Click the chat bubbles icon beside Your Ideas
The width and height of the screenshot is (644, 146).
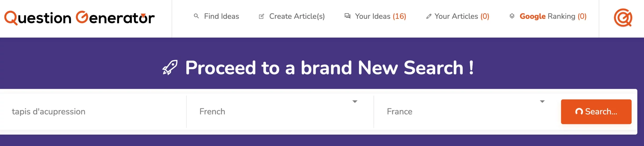[347, 16]
